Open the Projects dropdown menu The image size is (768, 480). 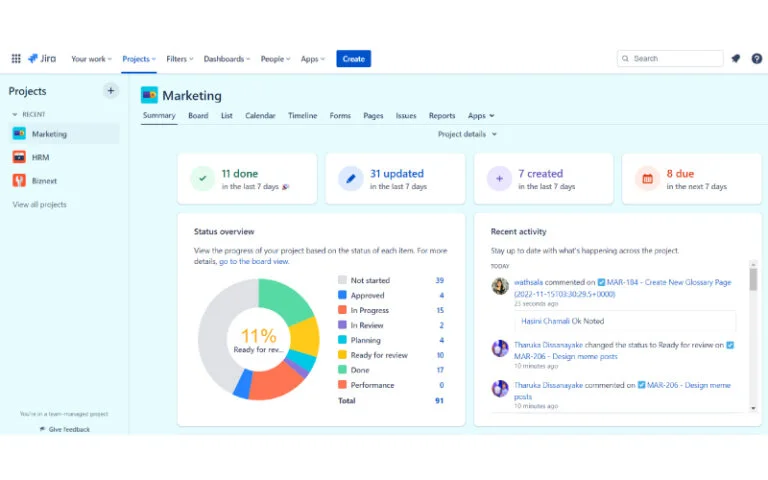pos(139,59)
